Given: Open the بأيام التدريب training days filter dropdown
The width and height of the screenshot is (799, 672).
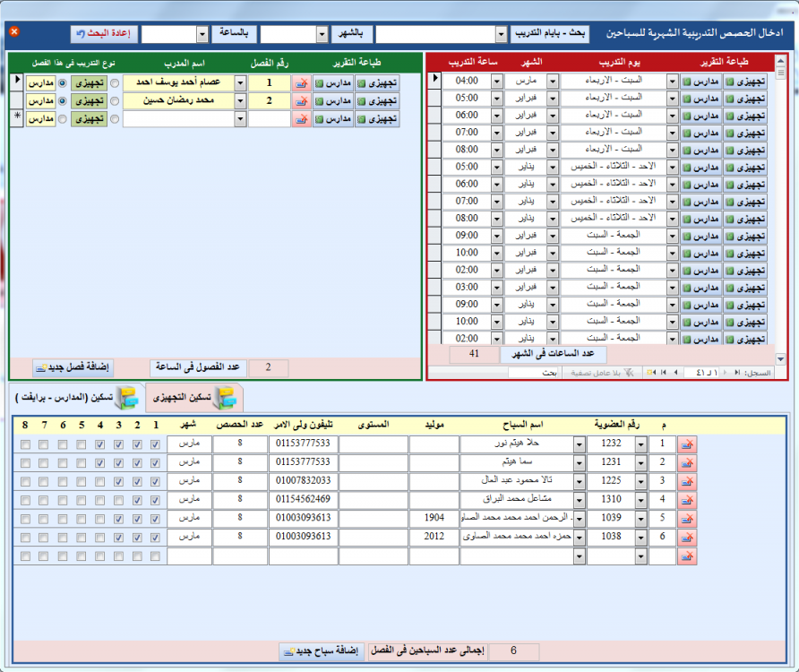Looking at the screenshot, I should tap(502, 34).
